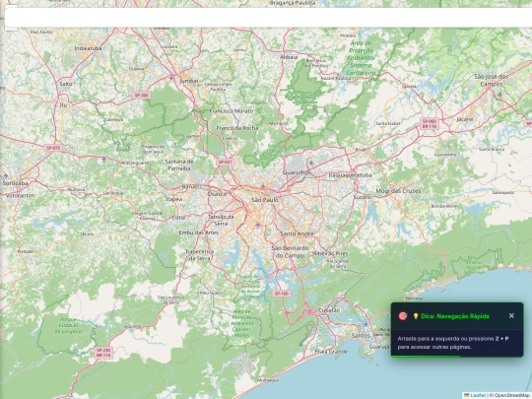Click the Cubatão city label
The image size is (532, 399).
tap(329, 310)
